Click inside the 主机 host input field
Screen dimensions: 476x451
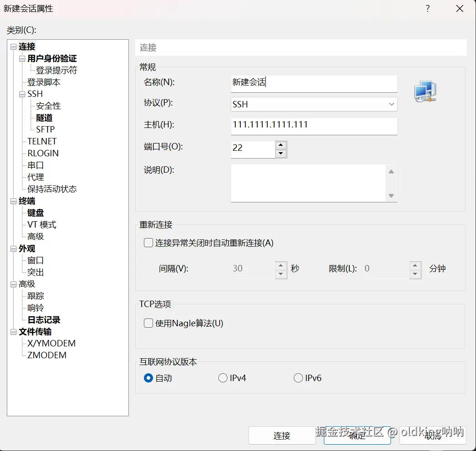[x=314, y=126]
